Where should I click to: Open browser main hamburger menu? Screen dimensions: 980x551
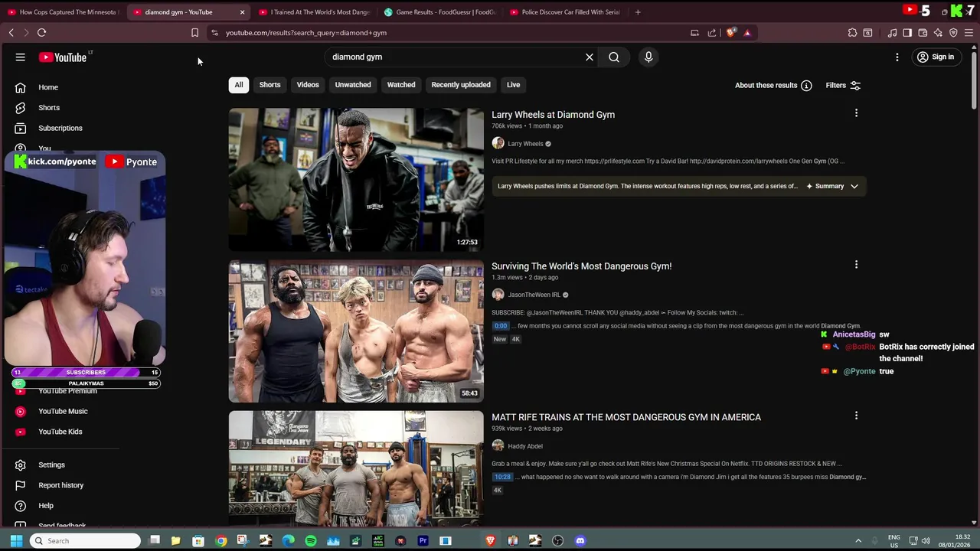pyautogui.click(x=969, y=33)
